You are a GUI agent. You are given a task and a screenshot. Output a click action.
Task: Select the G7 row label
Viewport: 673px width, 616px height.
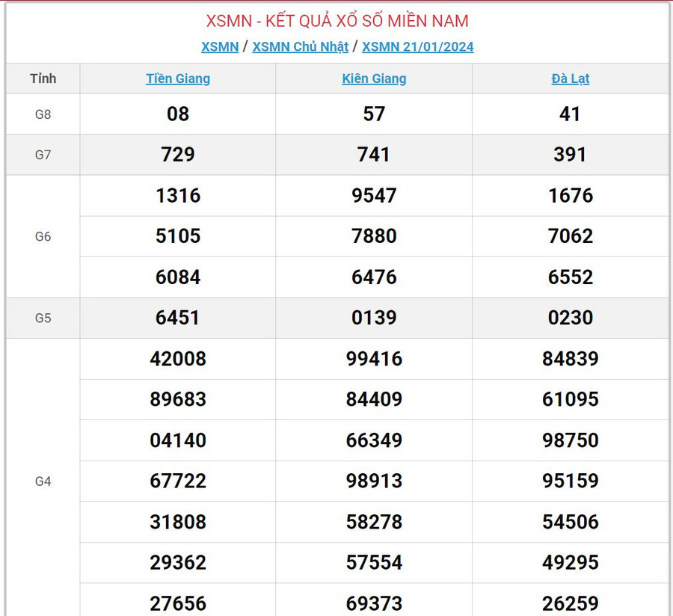tap(43, 155)
